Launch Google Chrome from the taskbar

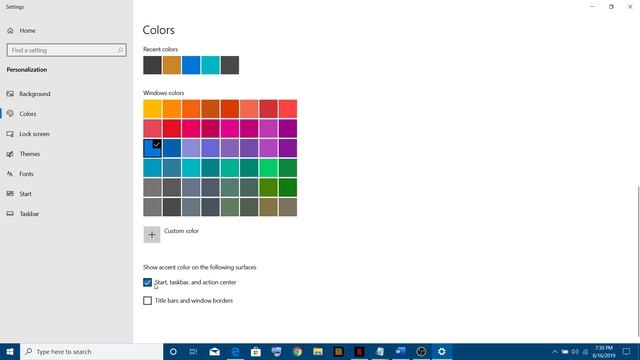[x=298, y=352]
